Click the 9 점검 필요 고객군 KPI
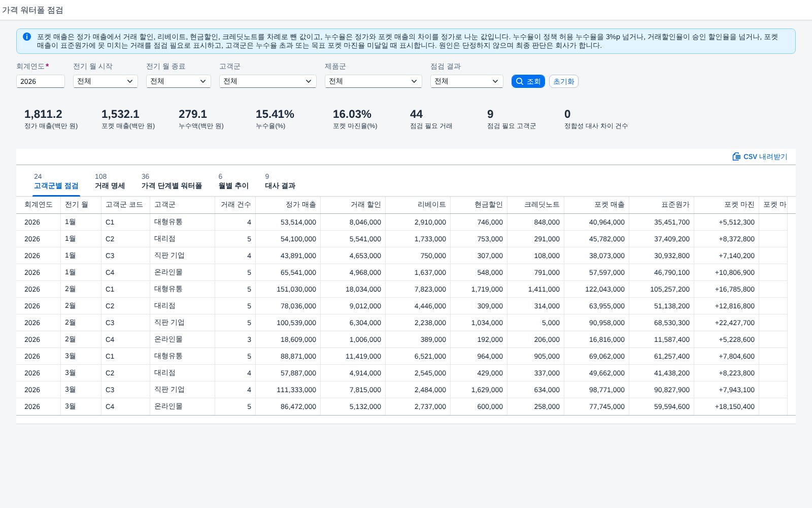This screenshot has height=508, width=812. 490,114
